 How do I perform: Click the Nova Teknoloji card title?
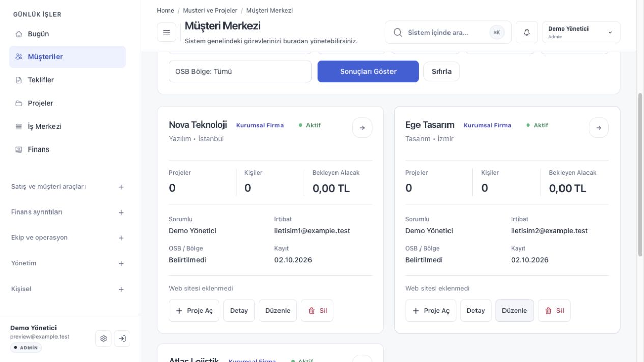(x=198, y=125)
